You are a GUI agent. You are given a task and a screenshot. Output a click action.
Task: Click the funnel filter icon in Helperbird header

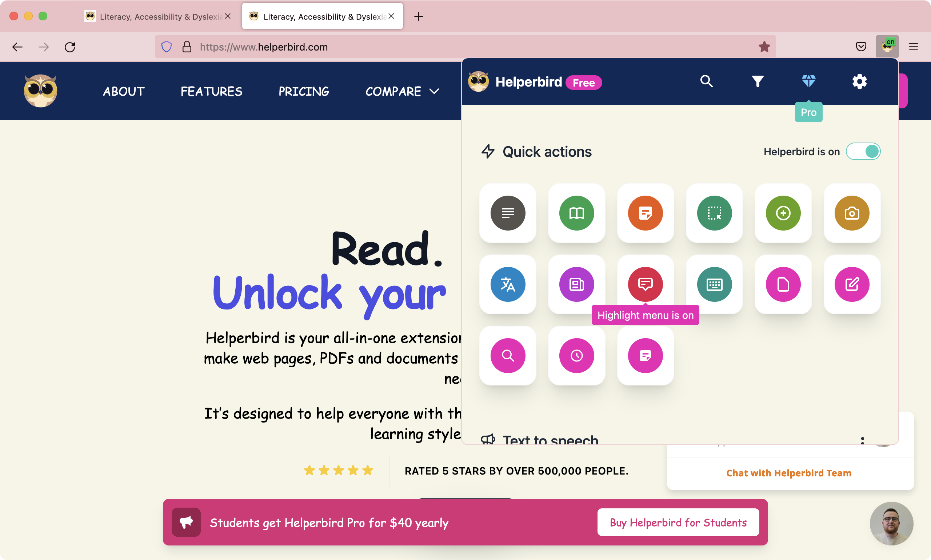click(x=758, y=81)
